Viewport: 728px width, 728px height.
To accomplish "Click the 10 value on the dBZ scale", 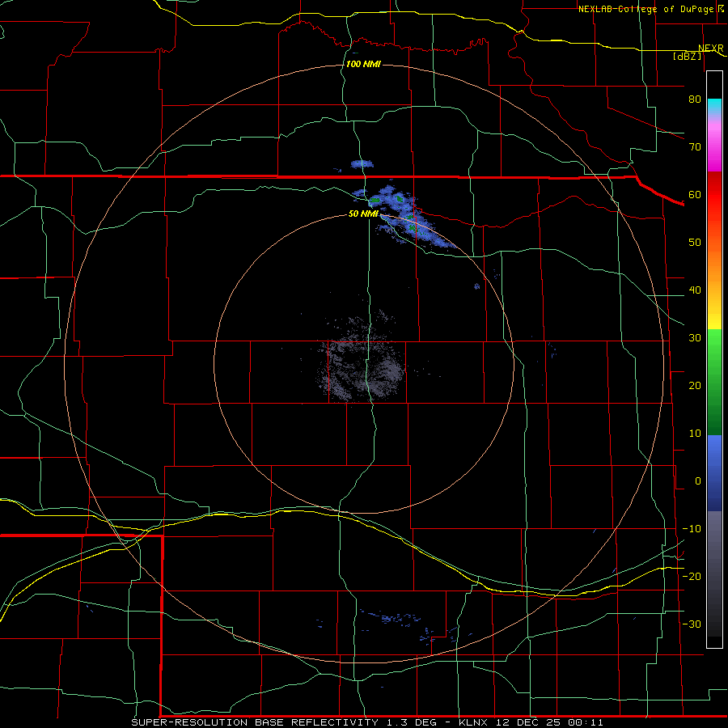I will click(x=695, y=434).
